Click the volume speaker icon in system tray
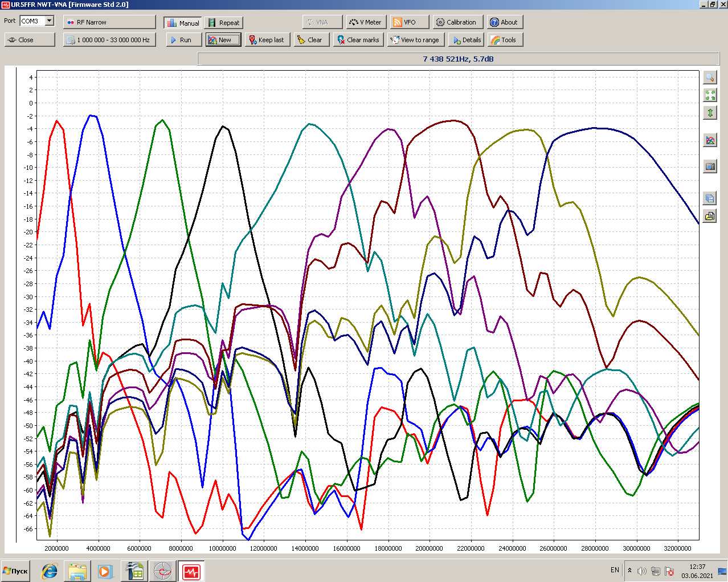 641,571
